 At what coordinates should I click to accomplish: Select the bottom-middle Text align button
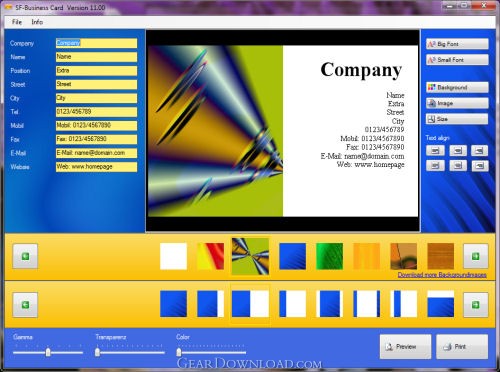point(458,166)
